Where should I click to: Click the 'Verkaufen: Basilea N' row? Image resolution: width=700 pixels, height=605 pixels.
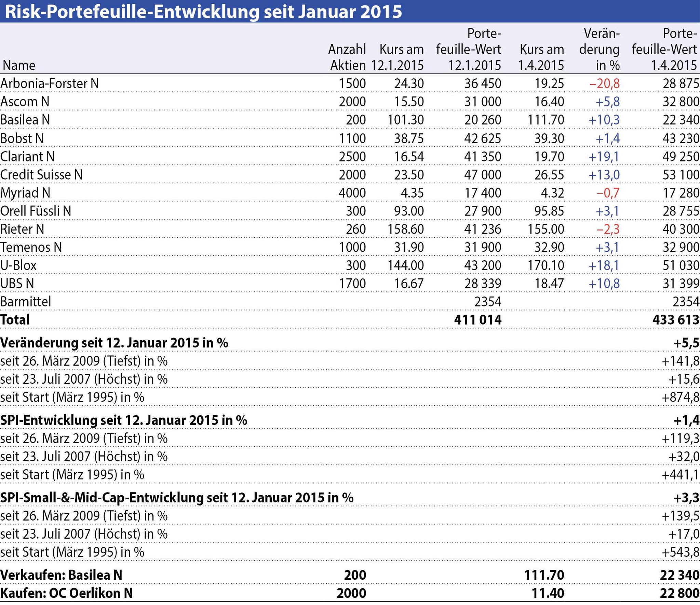pos(62,575)
